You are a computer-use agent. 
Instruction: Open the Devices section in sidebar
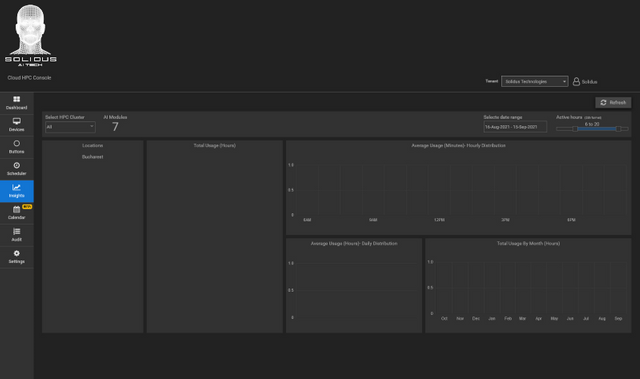[17, 125]
